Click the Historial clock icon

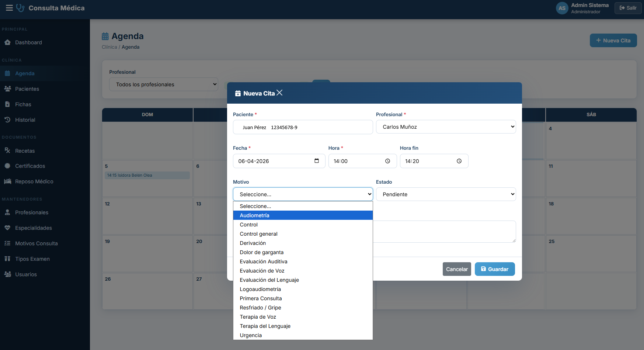click(x=7, y=120)
